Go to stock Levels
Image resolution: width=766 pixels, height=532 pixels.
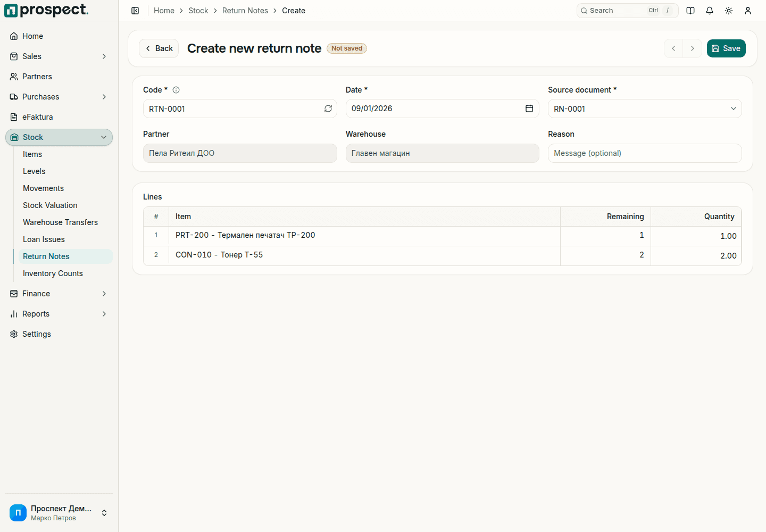tap(65, 171)
